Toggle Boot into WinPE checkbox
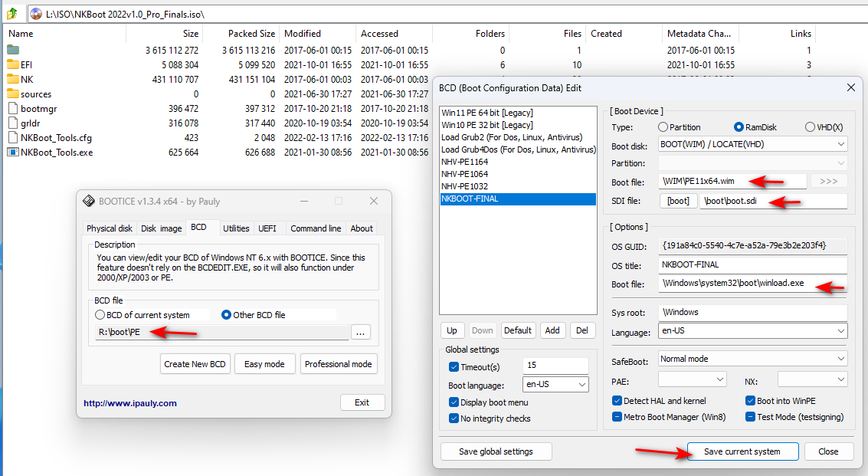 pos(750,401)
